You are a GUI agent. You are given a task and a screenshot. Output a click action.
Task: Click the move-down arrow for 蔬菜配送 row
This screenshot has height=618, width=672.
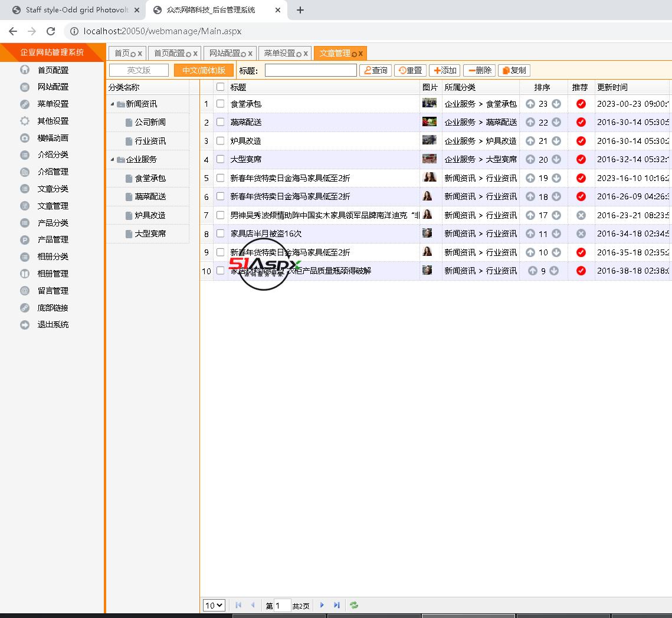tap(556, 122)
